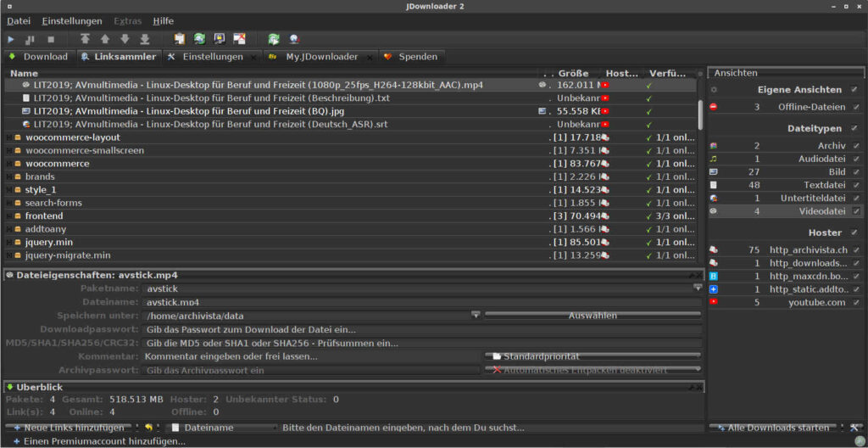
Task: Open the Einstellungen menu in the menu bar
Action: (x=72, y=21)
